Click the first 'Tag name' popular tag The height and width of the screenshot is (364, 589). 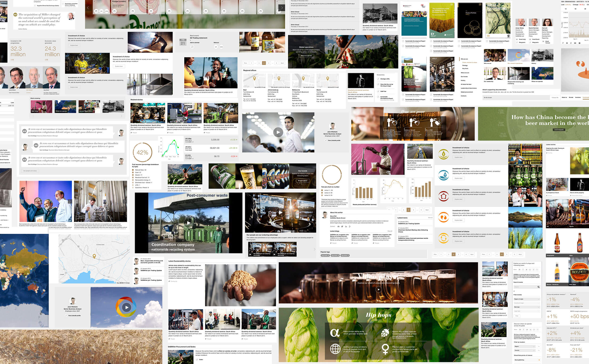[325, 255]
